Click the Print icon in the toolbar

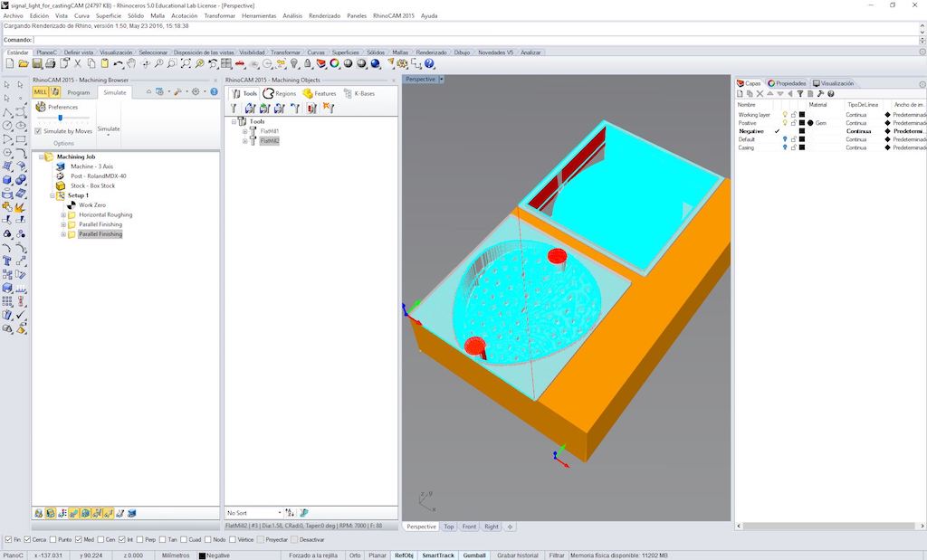pyautogui.click(x=51, y=63)
